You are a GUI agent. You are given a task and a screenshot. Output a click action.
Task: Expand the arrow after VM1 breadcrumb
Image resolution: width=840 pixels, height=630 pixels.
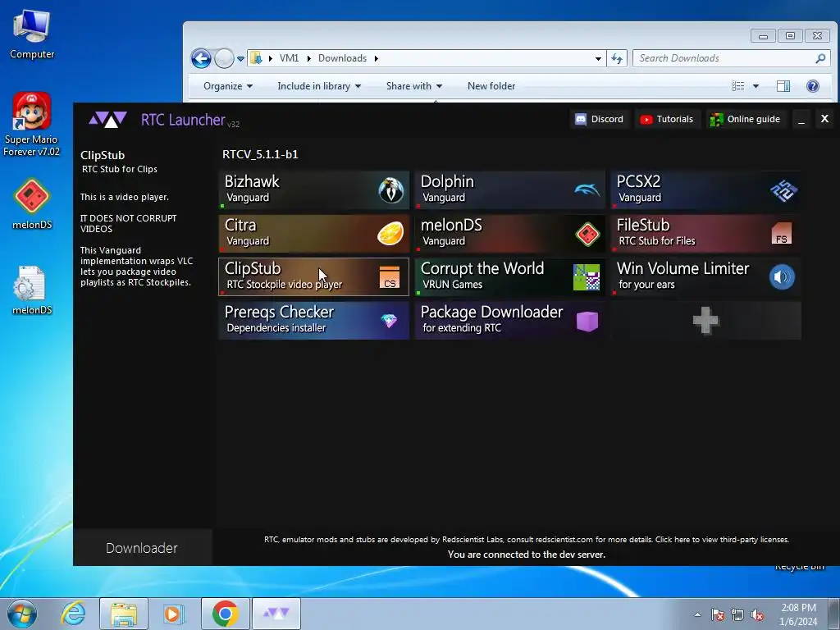click(309, 58)
